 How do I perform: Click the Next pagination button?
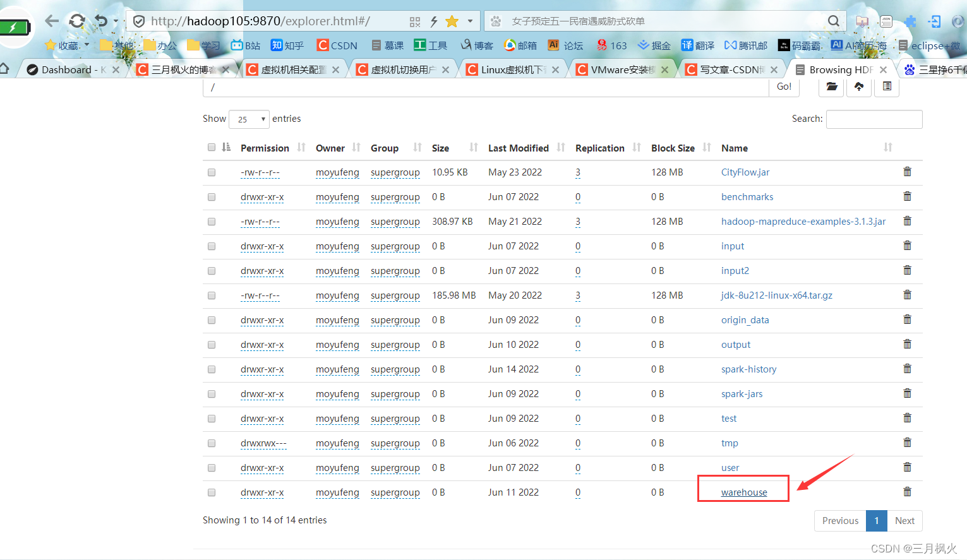(904, 521)
